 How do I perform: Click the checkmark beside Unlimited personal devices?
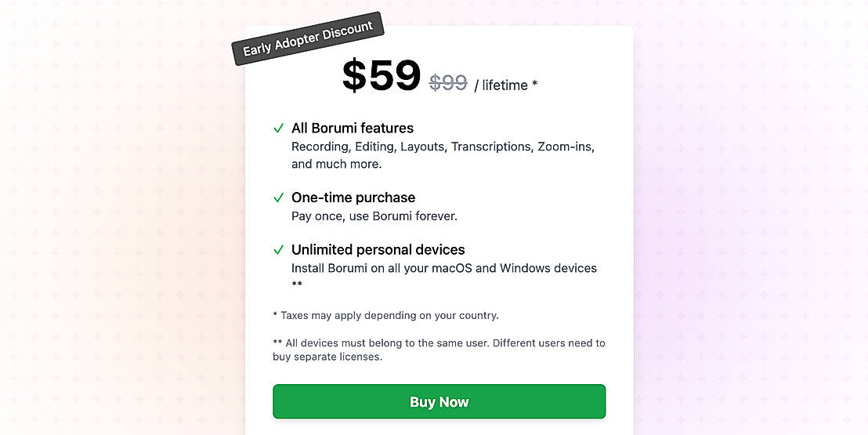tap(278, 250)
